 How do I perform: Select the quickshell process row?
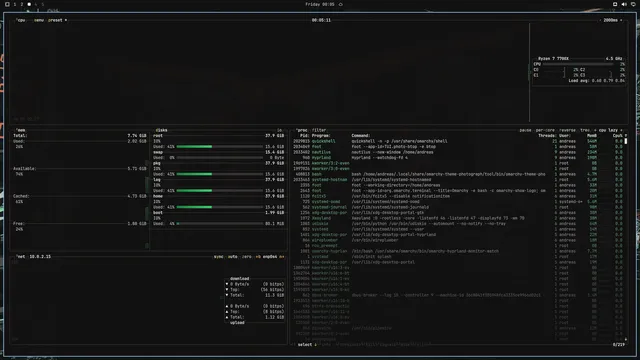click(x=457, y=141)
